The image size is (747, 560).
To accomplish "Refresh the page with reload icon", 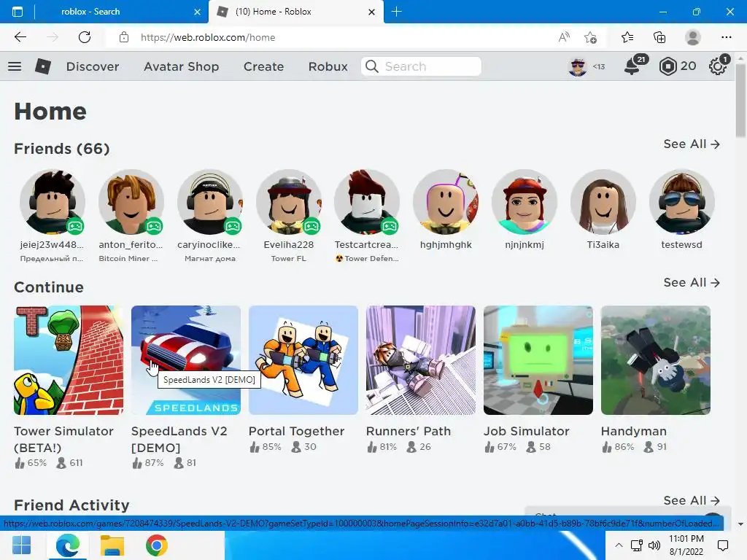I will (85, 37).
